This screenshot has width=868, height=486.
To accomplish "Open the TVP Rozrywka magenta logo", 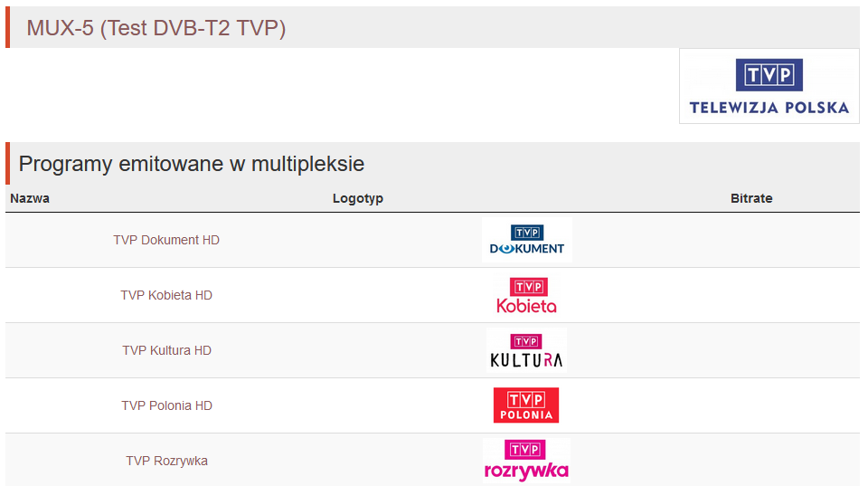I will 526,461.
